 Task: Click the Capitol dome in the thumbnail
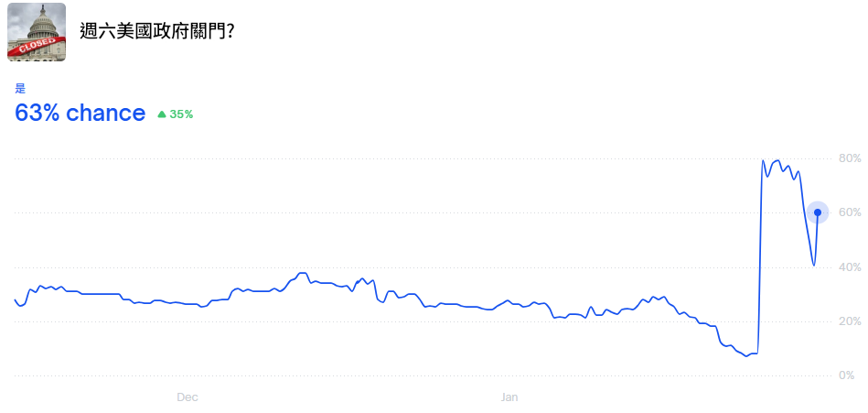[37, 18]
